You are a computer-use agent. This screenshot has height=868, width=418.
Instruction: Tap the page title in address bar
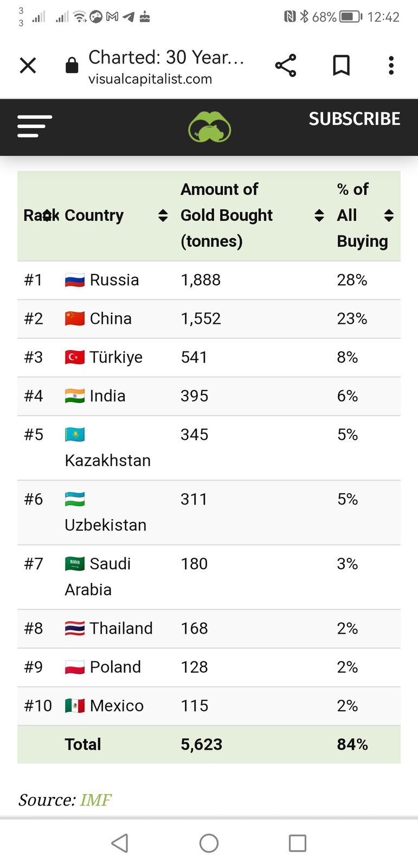[166, 58]
